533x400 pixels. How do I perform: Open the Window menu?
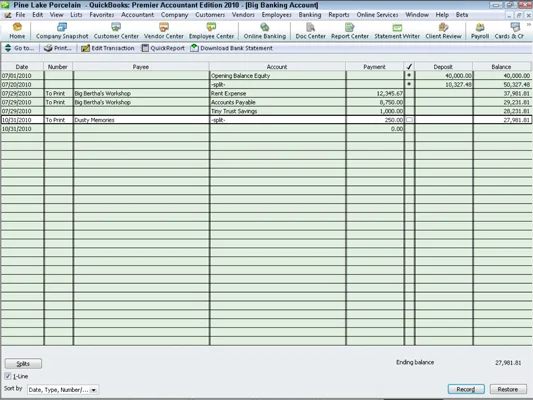click(417, 15)
